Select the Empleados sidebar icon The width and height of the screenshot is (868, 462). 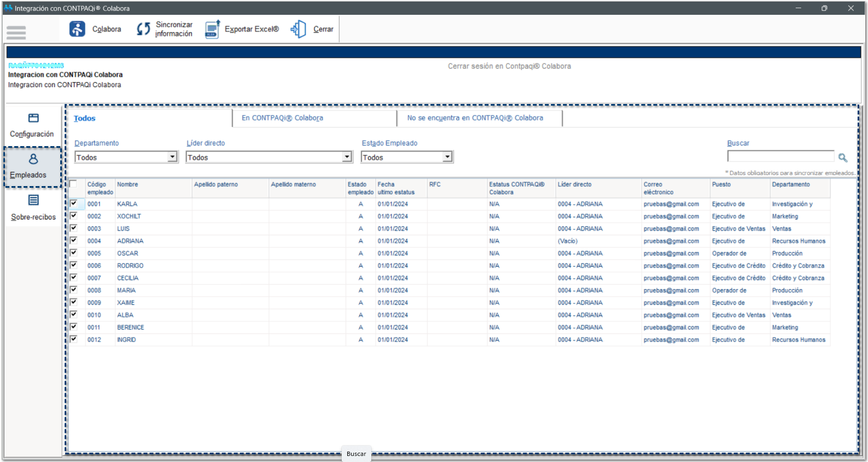click(x=33, y=159)
